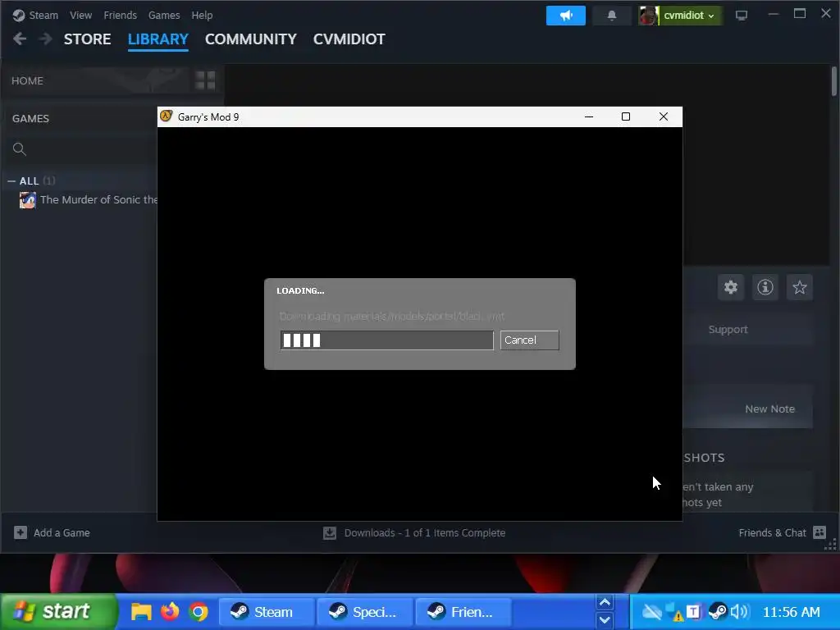Click the Steam system tray icon
This screenshot has width=840, height=630.
[717, 611]
